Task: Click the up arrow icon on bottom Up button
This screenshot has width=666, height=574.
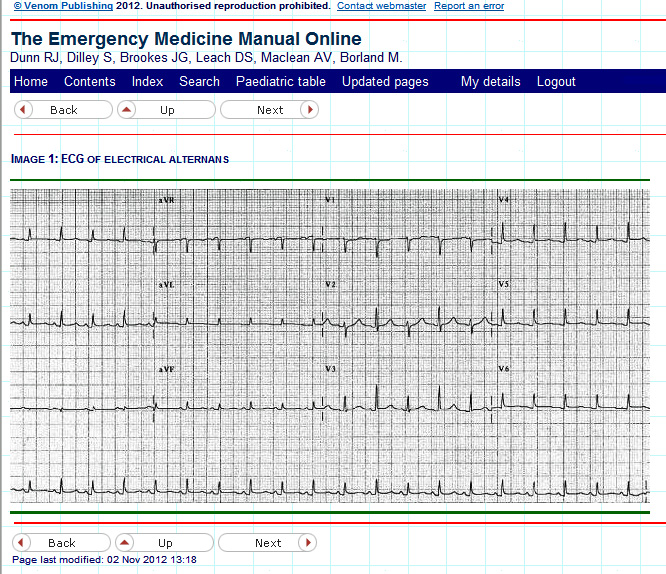Action: point(124,543)
